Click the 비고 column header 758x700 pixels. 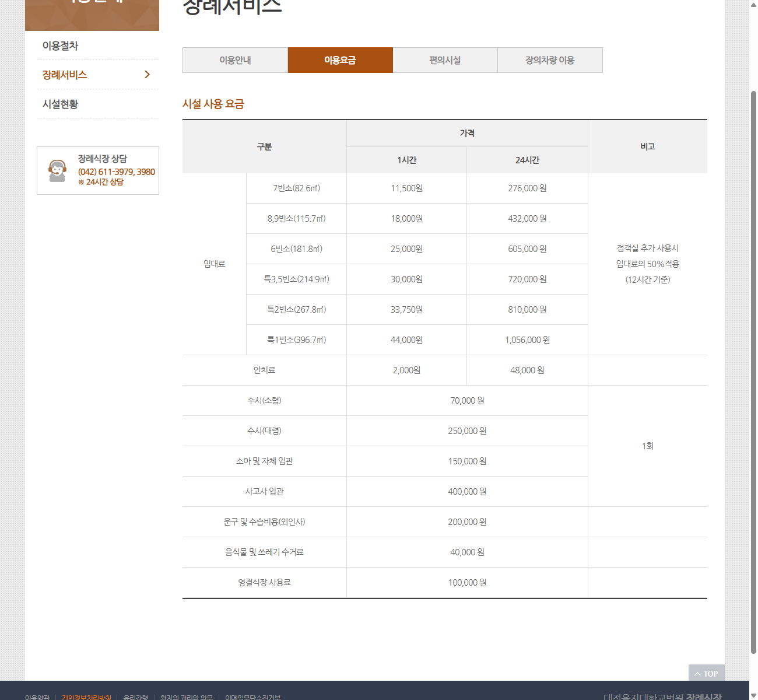pyautogui.click(x=648, y=146)
